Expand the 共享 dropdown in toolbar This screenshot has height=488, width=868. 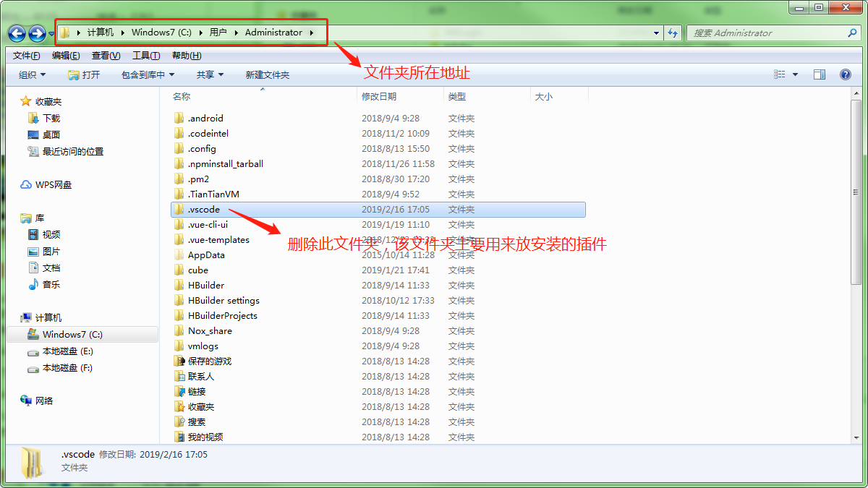[x=210, y=74]
